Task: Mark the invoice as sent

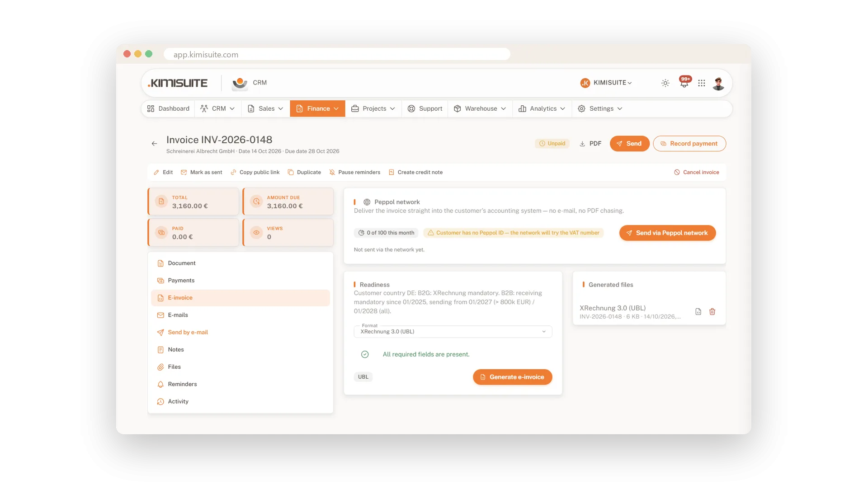Action: click(202, 172)
